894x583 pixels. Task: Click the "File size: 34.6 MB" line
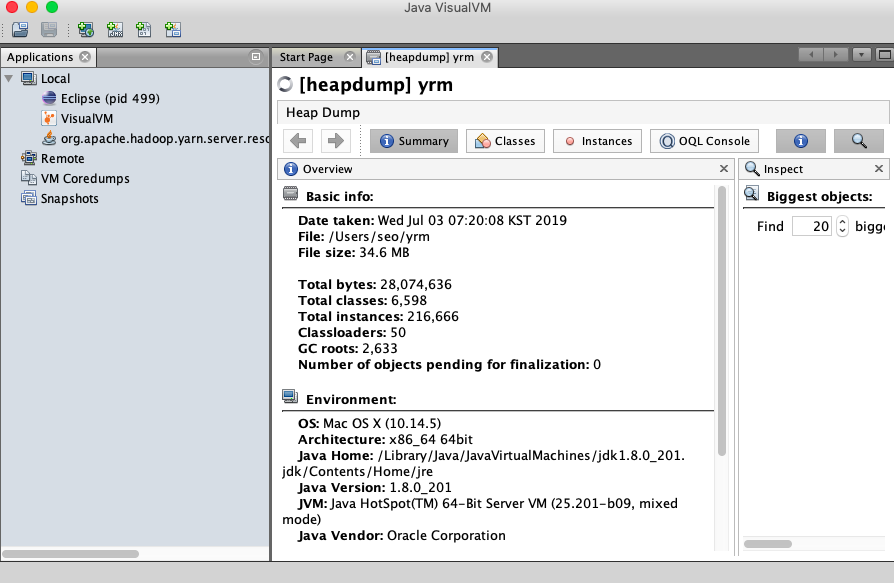354,252
